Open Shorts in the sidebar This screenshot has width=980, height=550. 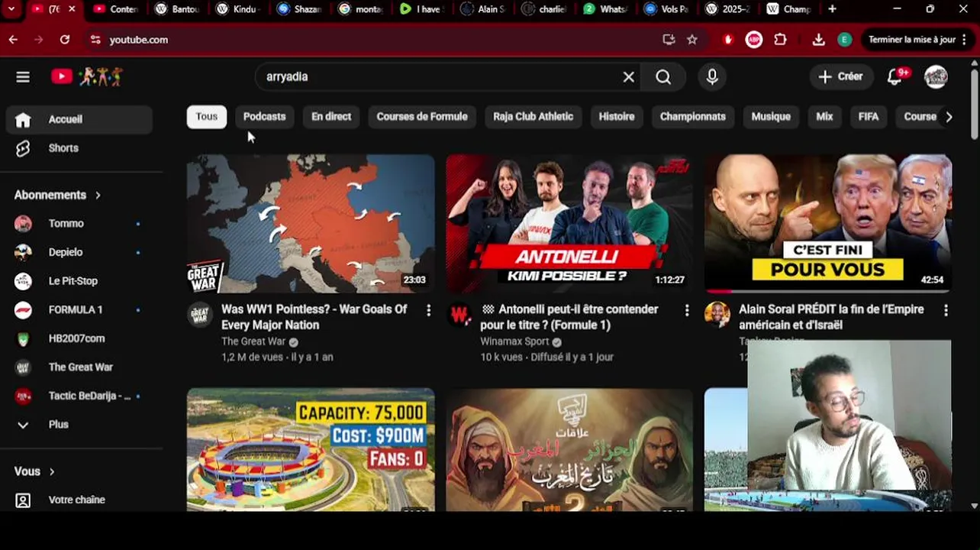pyautogui.click(x=79, y=148)
